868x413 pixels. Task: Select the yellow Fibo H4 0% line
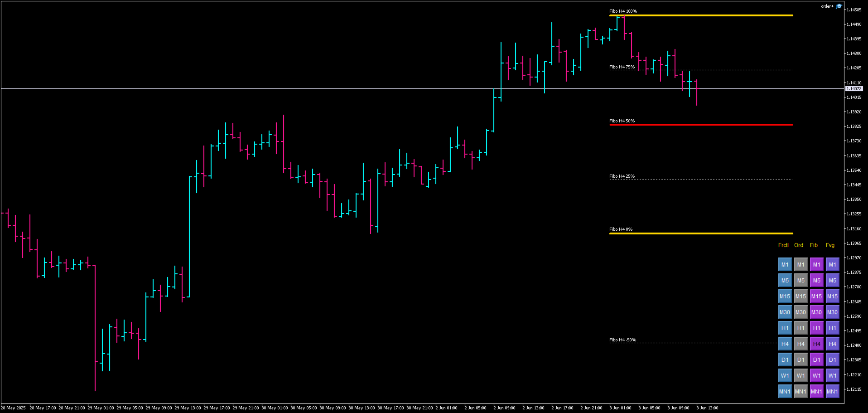click(x=701, y=233)
